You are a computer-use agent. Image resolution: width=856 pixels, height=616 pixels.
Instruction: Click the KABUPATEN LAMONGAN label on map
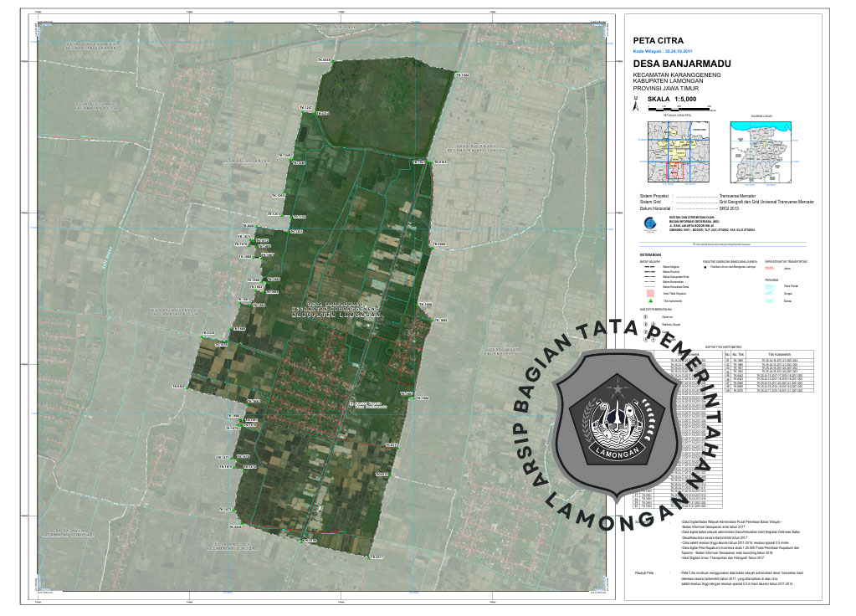pos(333,316)
